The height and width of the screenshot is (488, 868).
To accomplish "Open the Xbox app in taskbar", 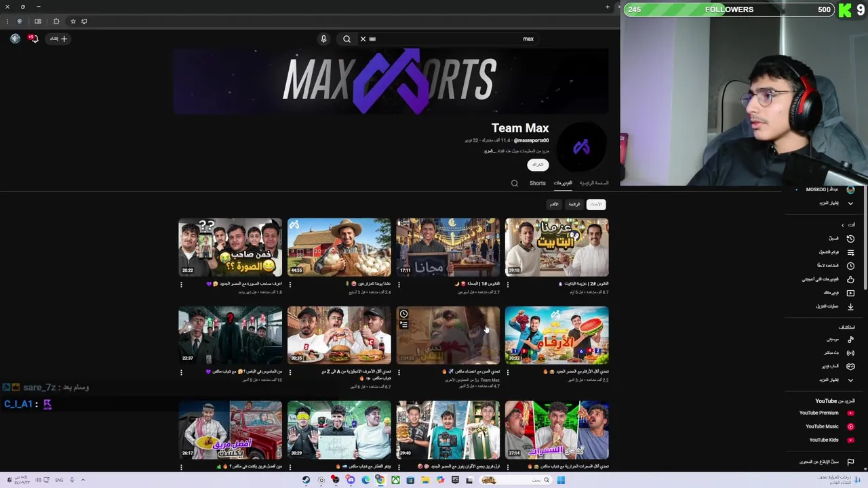I will pos(395,480).
